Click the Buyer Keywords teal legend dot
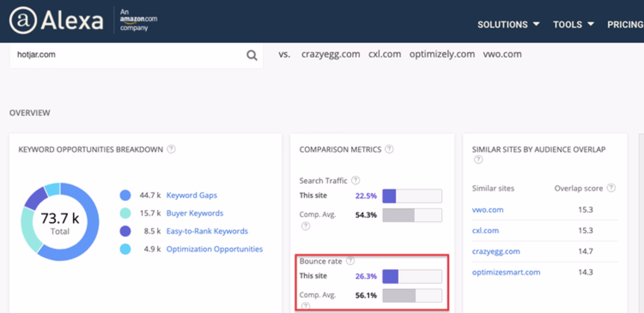 coord(125,213)
